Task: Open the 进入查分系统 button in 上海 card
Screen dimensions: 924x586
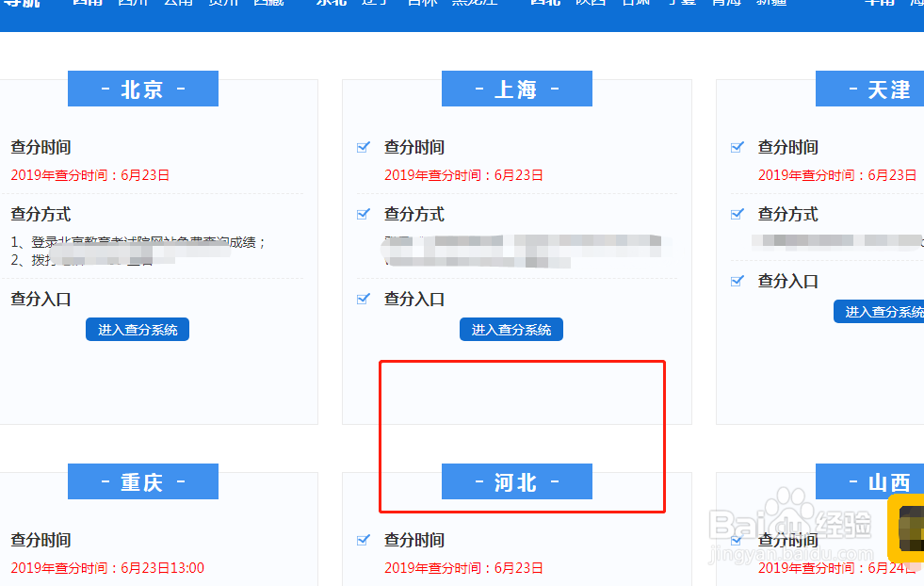Action: point(511,329)
